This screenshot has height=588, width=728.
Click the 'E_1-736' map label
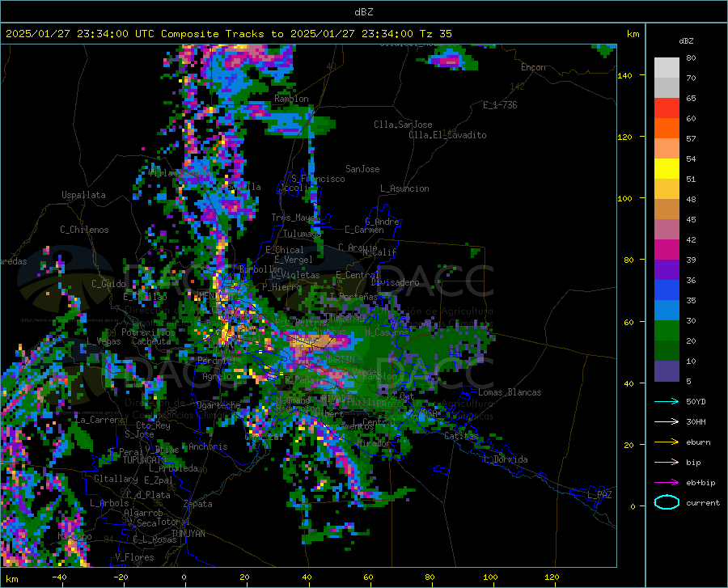click(500, 105)
